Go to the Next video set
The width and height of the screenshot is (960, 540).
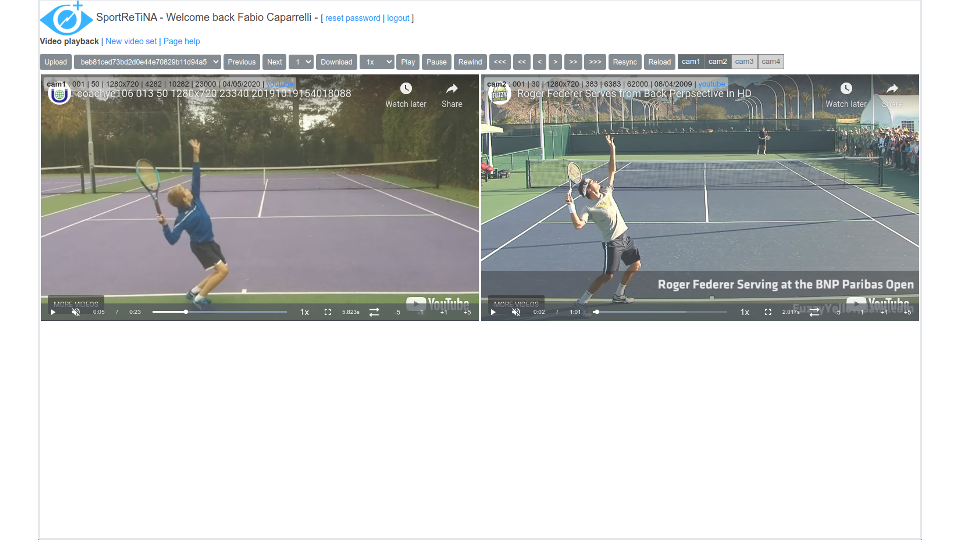(275, 62)
